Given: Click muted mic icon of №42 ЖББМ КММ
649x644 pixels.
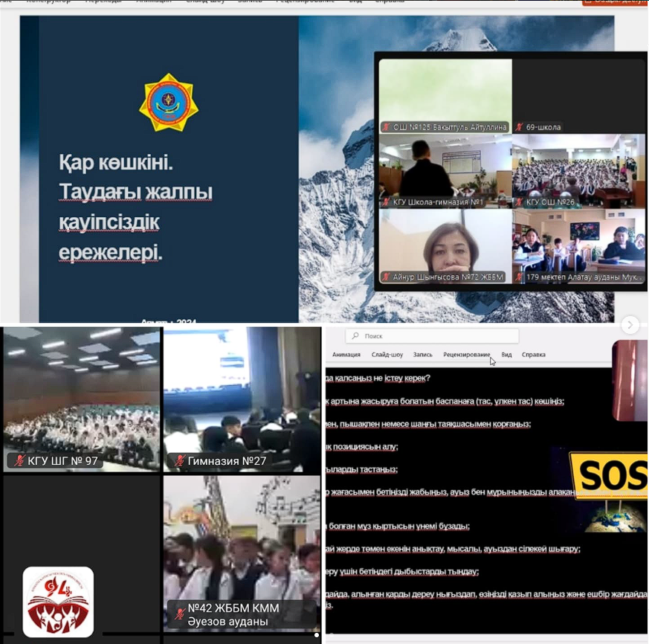Looking at the screenshot, I should click(x=179, y=614).
